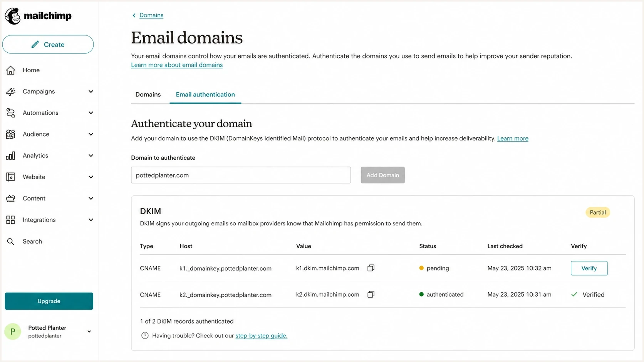
Task: Click the Automations flow icon
Action: tap(11, 113)
